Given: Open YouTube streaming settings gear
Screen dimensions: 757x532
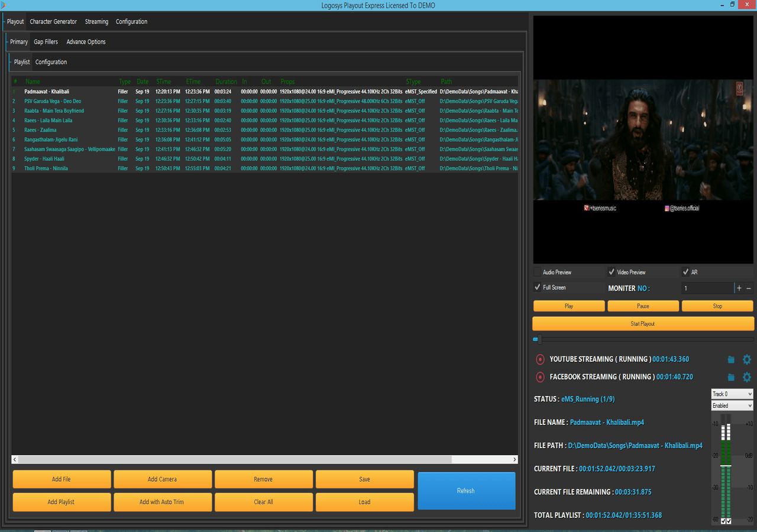Looking at the screenshot, I should pyautogui.click(x=746, y=359).
